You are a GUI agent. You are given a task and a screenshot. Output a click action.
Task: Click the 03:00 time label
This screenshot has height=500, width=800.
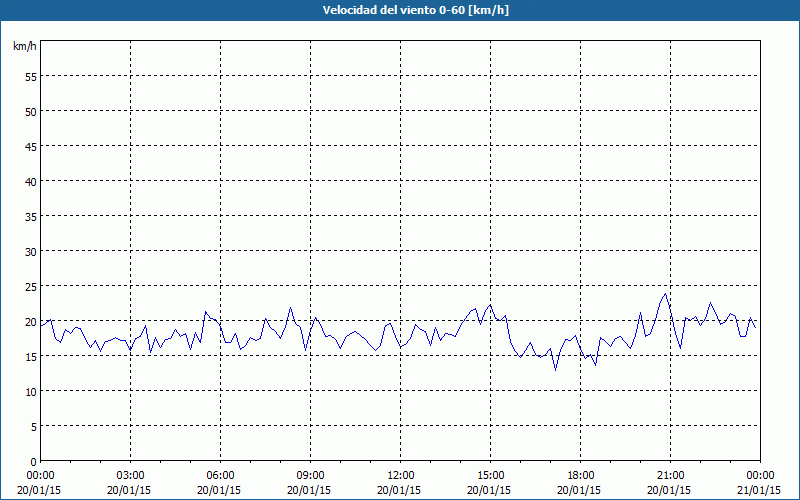tap(130, 476)
